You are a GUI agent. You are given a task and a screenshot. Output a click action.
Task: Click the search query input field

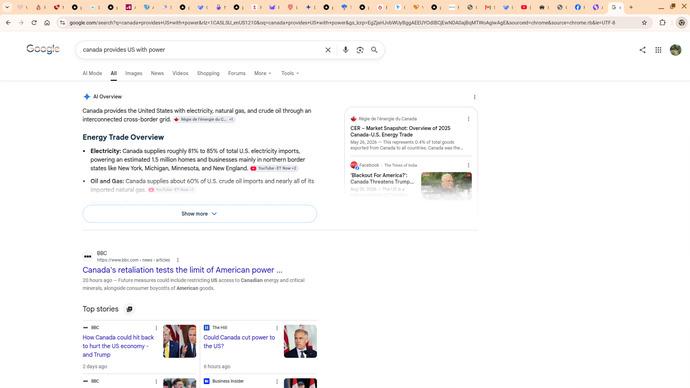click(x=200, y=50)
